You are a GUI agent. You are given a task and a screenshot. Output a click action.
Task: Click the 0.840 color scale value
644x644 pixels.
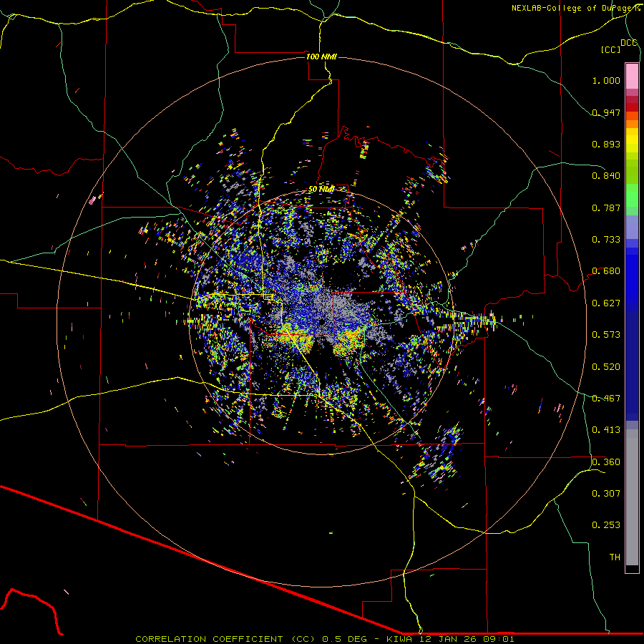point(606,176)
